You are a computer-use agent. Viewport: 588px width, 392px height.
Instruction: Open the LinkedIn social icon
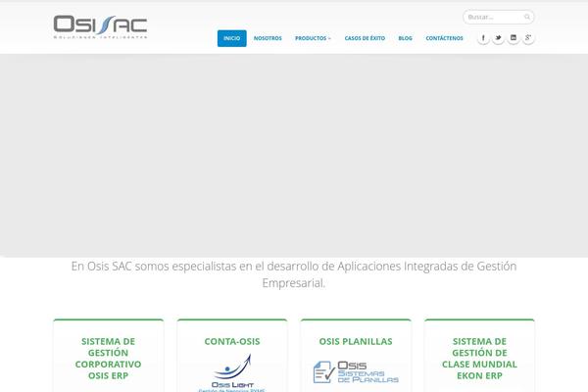coord(514,38)
